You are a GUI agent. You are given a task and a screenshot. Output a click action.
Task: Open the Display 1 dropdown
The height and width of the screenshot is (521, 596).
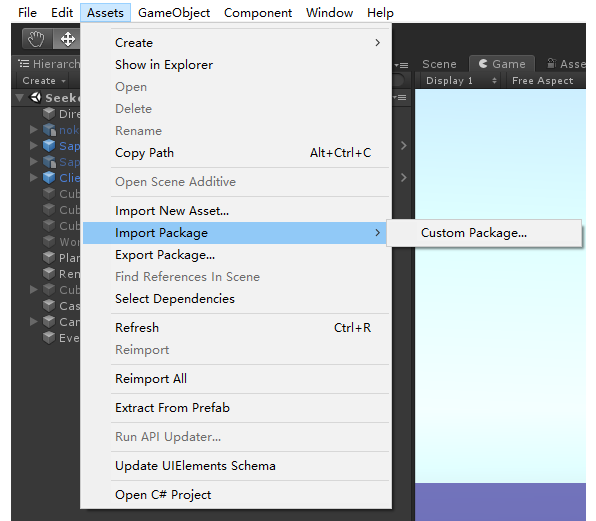pos(461,81)
